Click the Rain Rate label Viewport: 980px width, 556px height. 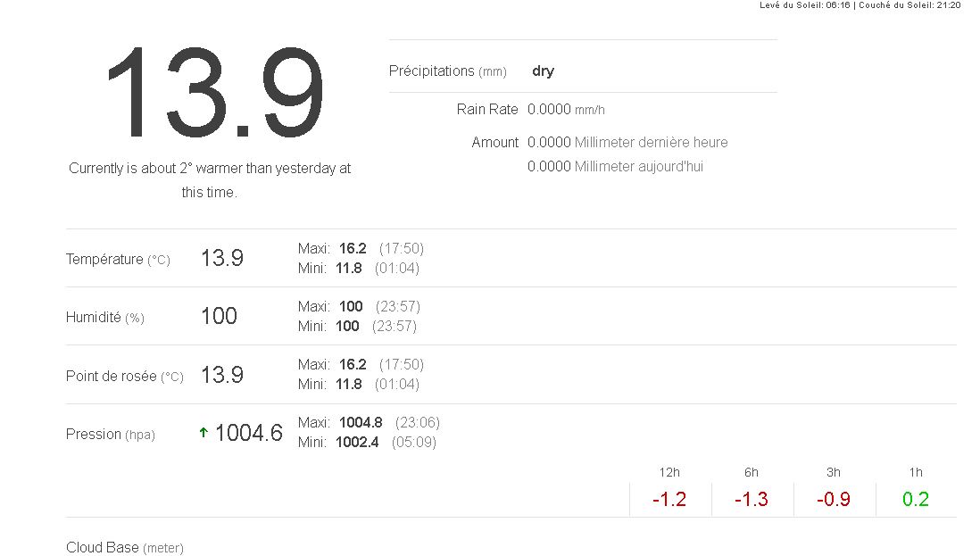point(487,110)
